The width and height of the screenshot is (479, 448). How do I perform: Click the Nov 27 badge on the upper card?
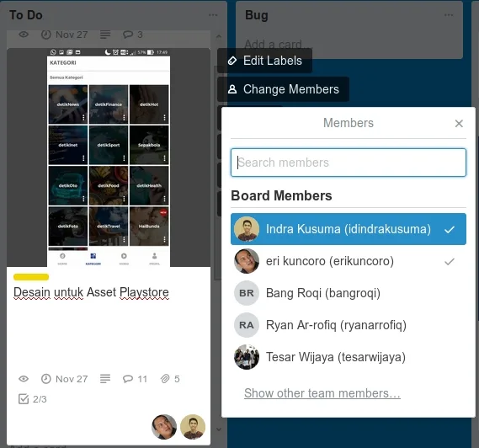tap(65, 35)
